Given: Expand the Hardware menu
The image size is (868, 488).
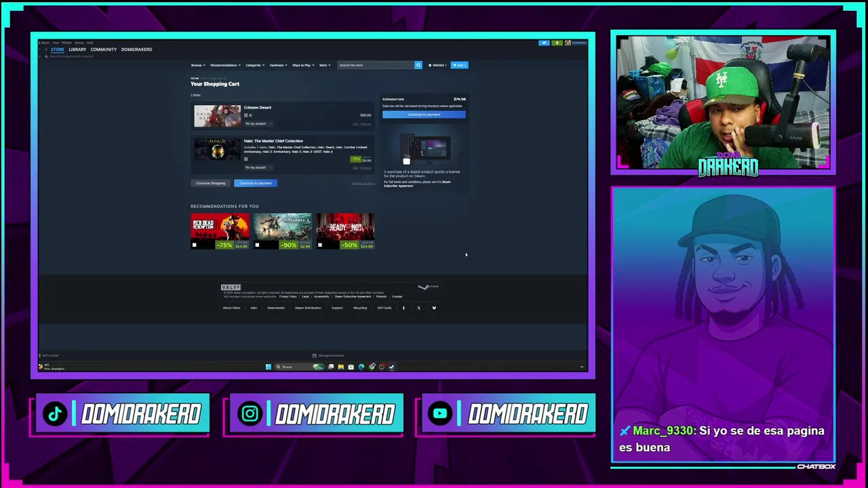Looking at the screenshot, I should 278,65.
